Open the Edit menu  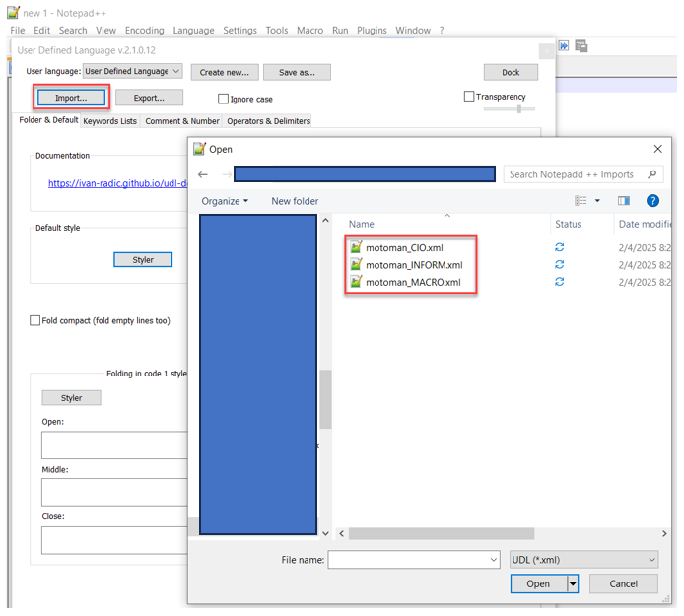pyautogui.click(x=41, y=31)
